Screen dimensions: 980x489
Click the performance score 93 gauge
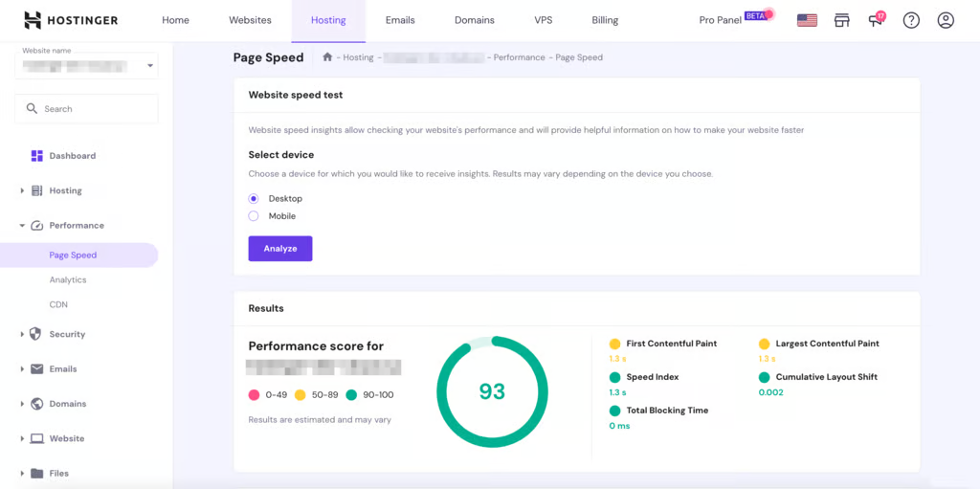[x=492, y=391]
